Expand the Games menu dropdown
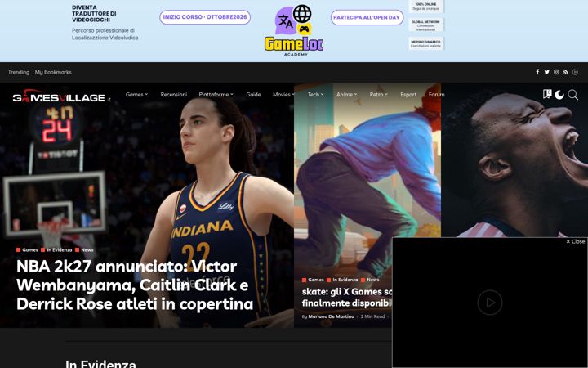 tap(136, 95)
